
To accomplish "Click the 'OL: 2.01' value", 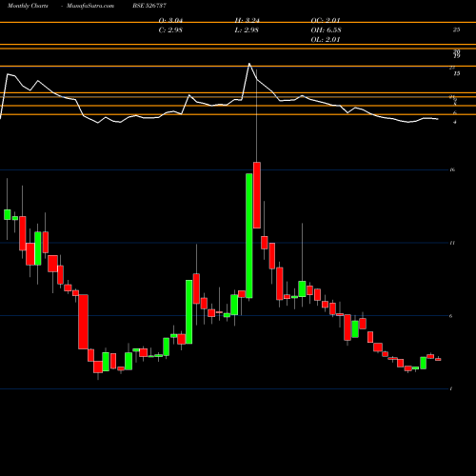I will pos(326,40).
